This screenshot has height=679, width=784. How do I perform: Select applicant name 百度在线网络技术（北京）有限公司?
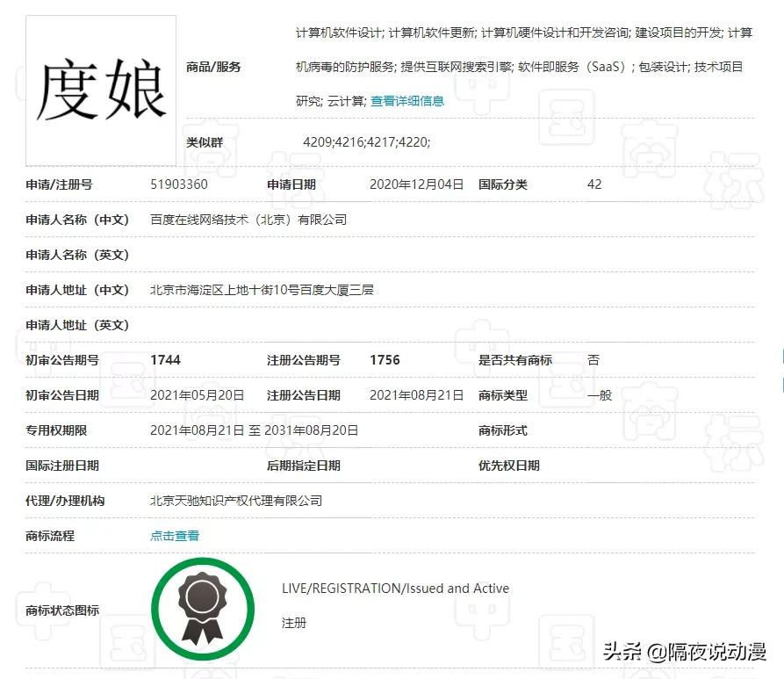click(x=248, y=220)
